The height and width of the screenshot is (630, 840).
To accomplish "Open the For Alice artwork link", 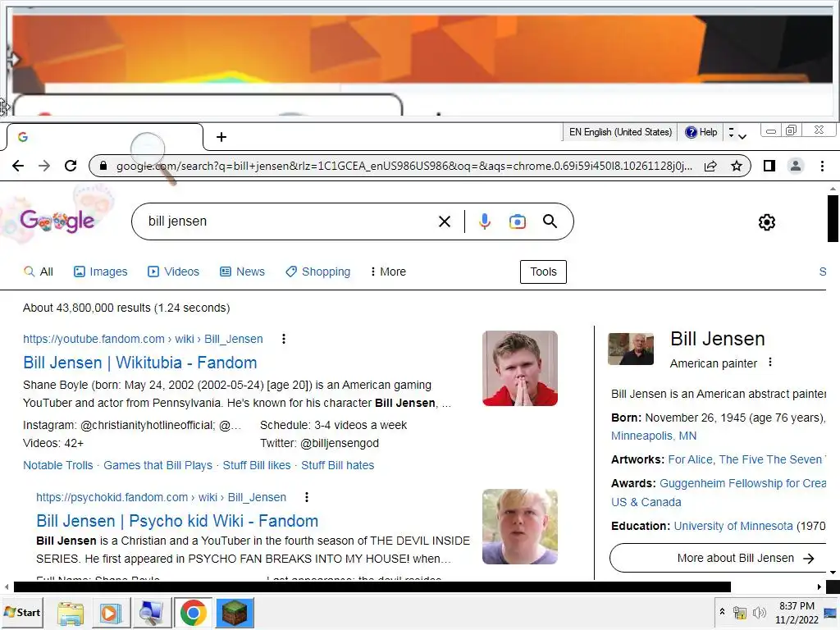I will click(690, 459).
